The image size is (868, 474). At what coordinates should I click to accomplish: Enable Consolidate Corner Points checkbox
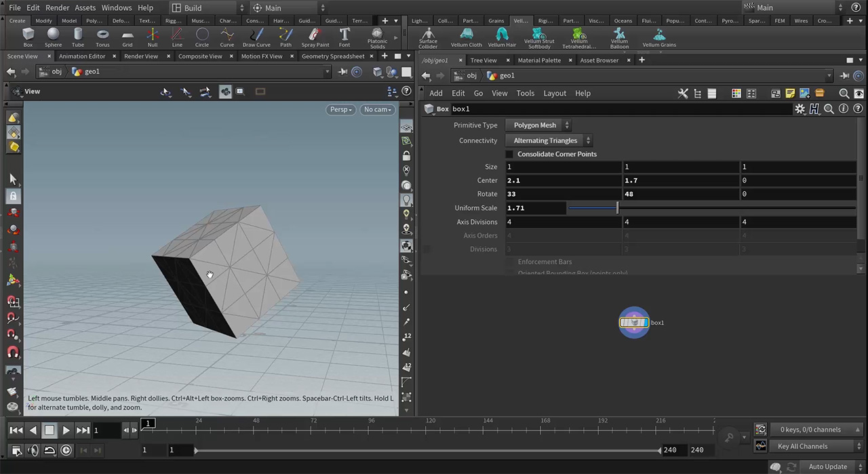tap(509, 154)
